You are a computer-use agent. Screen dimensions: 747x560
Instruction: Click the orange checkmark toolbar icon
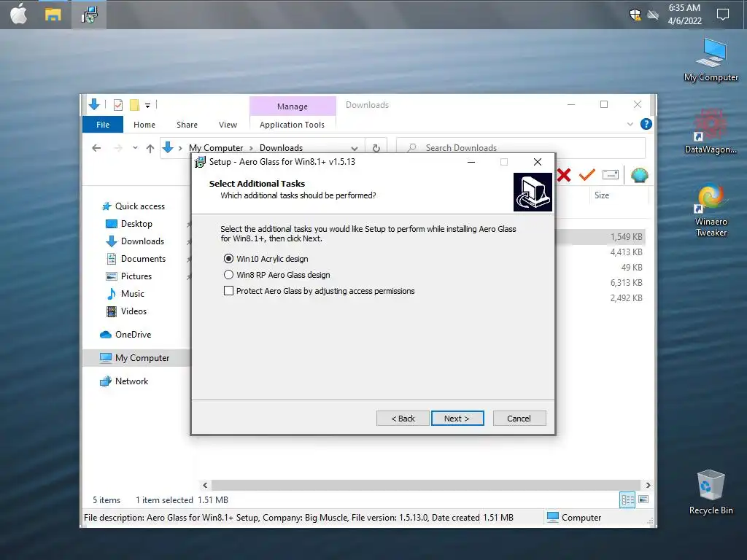pos(587,175)
